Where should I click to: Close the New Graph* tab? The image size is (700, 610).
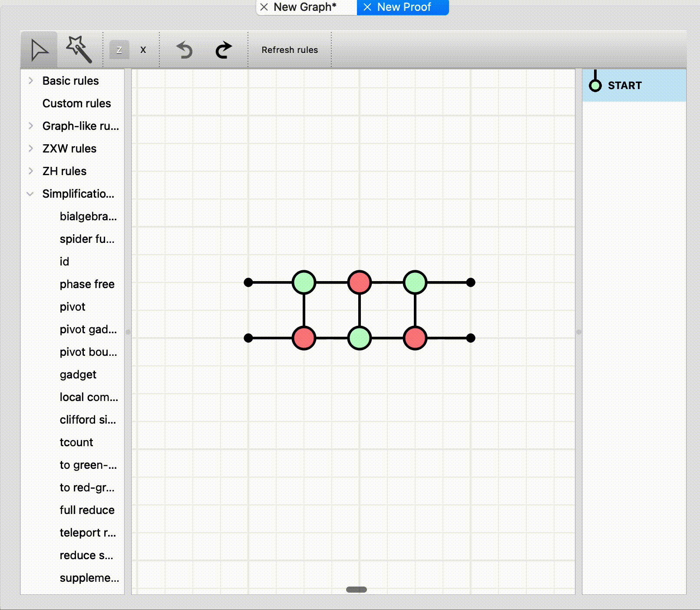click(264, 7)
